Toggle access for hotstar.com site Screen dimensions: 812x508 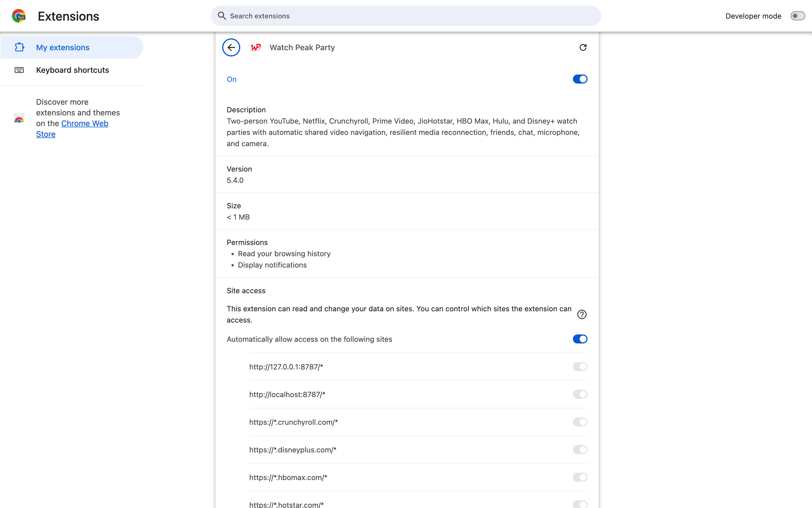pos(580,504)
